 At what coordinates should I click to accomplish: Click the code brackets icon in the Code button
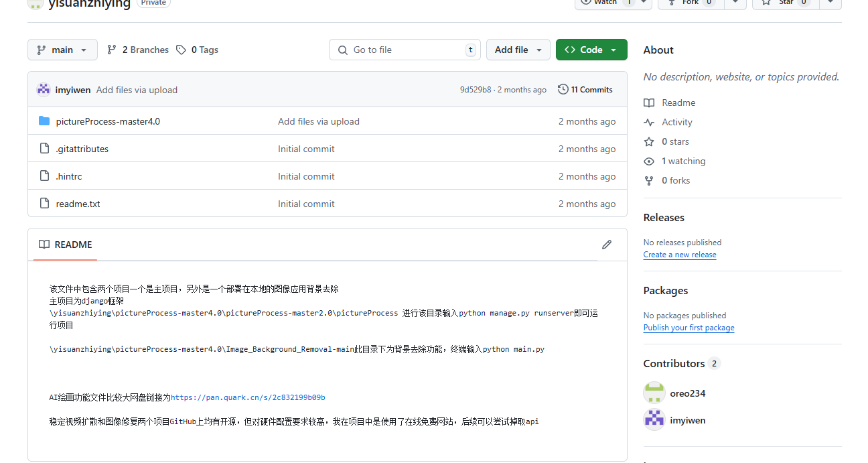click(x=570, y=50)
